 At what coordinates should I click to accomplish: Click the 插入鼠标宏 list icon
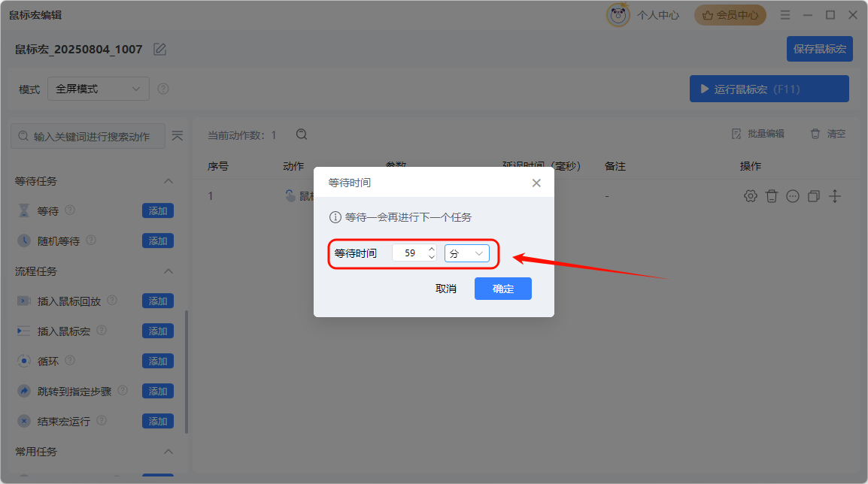tap(24, 331)
